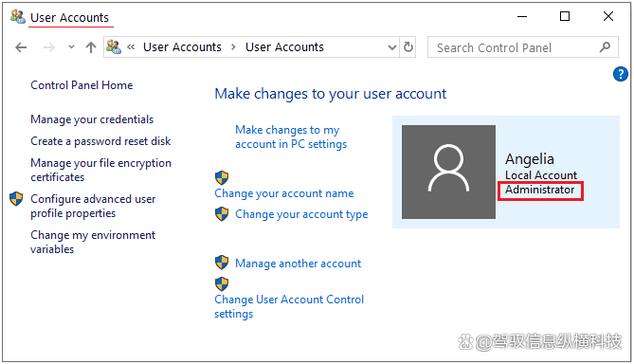The height and width of the screenshot is (364, 634).
Task: Open Help with the blue question mark
Action: (620, 74)
